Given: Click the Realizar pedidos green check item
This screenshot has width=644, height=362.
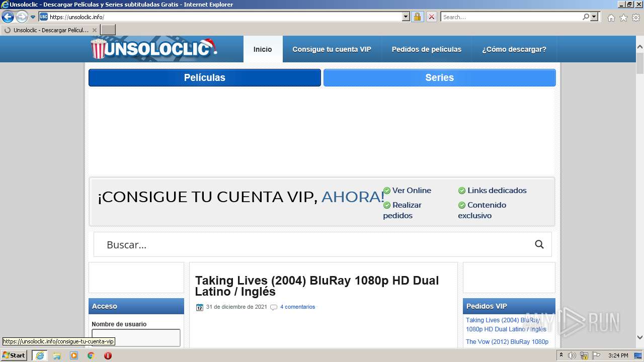Looking at the screenshot, I should click(x=403, y=210).
